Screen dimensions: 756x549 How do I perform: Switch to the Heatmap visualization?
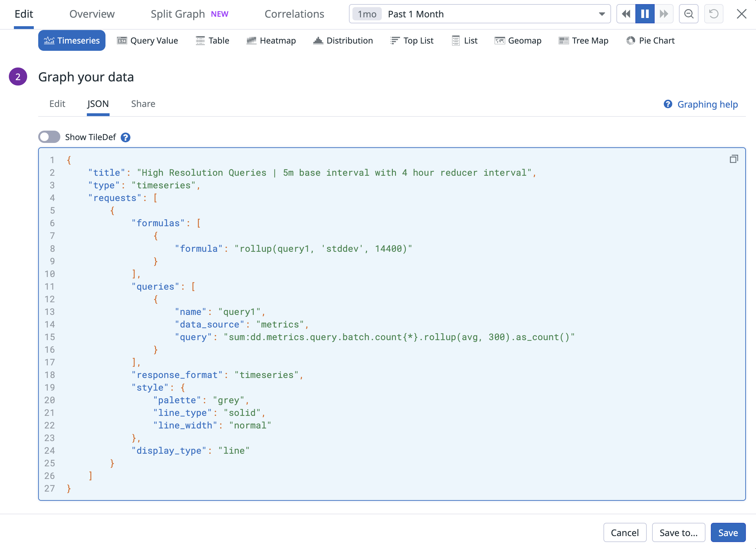pyautogui.click(x=271, y=40)
